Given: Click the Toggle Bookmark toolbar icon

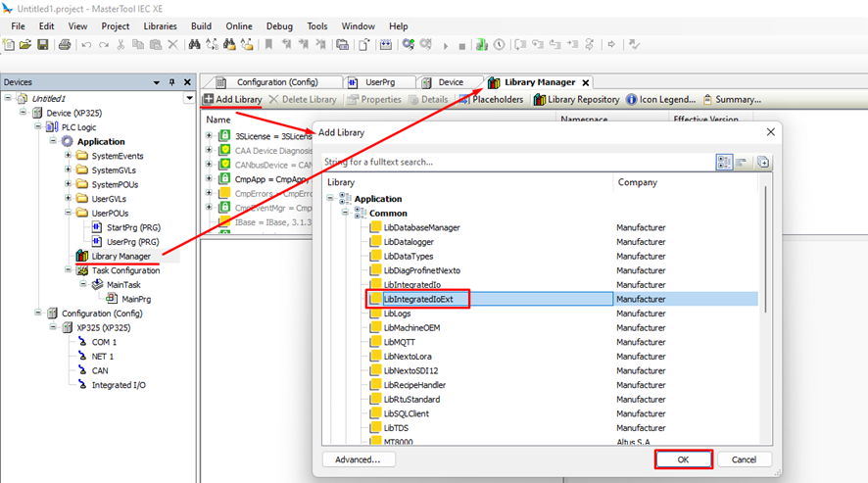Looking at the screenshot, I should (x=268, y=45).
